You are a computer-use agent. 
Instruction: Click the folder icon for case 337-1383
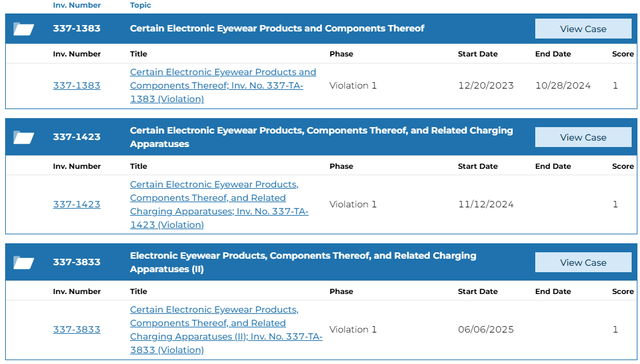coord(23,29)
